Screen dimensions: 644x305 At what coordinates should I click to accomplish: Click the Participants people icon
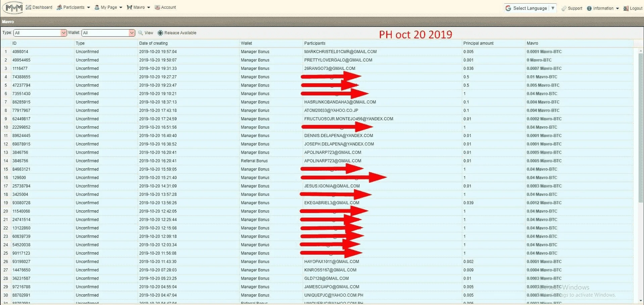tap(59, 7)
